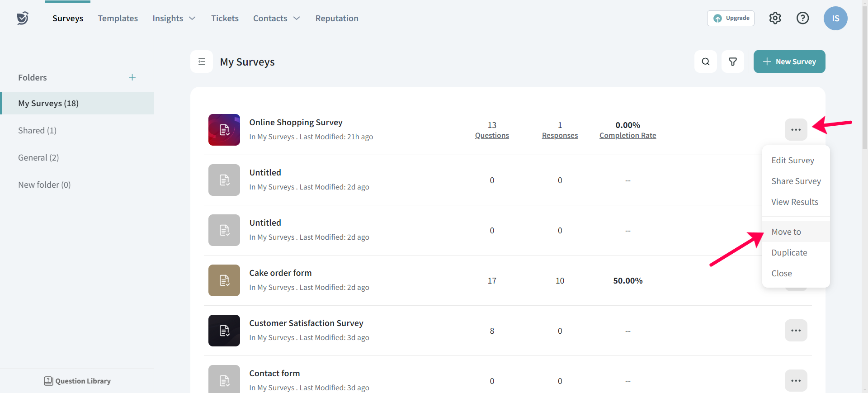Click the search magnifier icon
The height and width of the screenshot is (393, 868).
pyautogui.click(x=705, y=62)
